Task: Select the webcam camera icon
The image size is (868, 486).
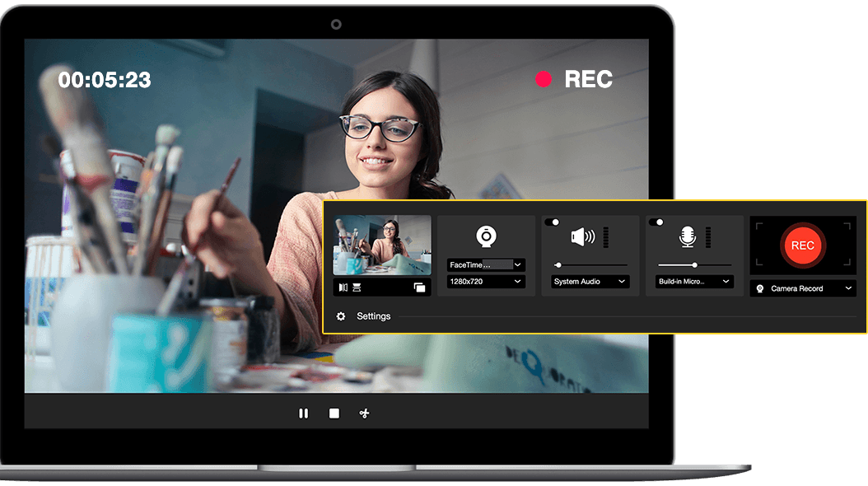Action: pyautogui.click(x=488, y=236)
